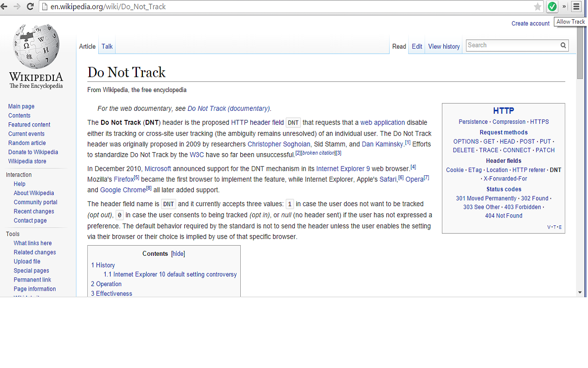The width and height of the screenshot is (588, 368).
Task: Open Help in Interaction section
Action: pyautogui.click(x=20, y=184)
